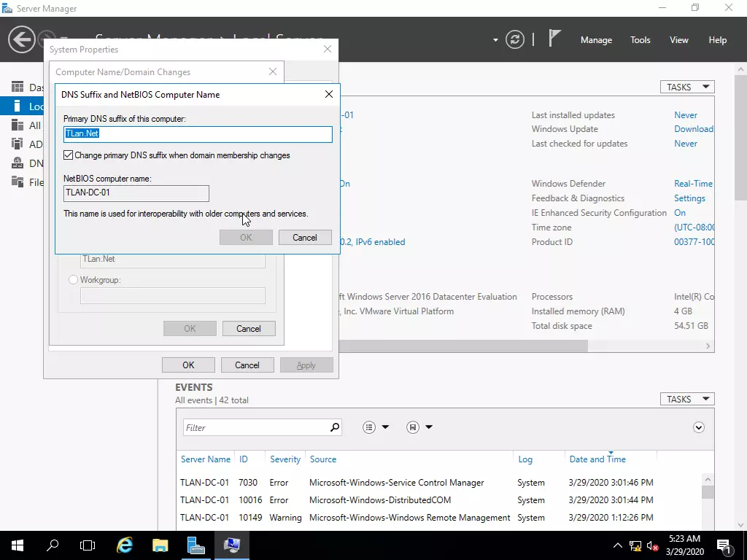Refresh Server Manager with the circular arrows icon
The width and height of the screenshot is (747, 560).
coord(515,39)
